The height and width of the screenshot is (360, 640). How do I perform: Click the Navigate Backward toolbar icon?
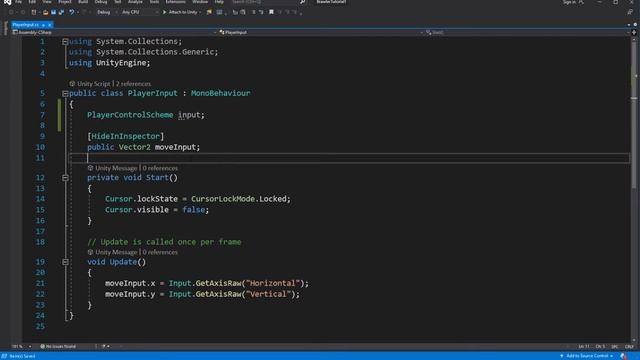click(x=11, y=12)
